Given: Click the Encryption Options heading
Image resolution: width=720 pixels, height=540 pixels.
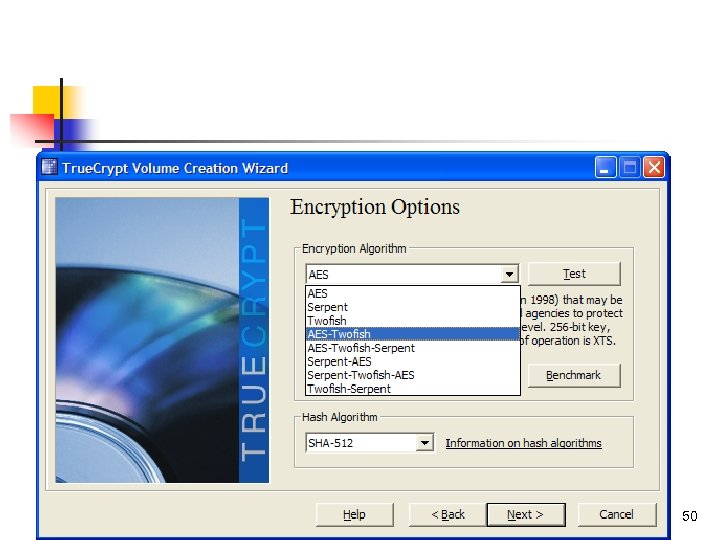Looking at the screenshot, I should tap(375, 207).
